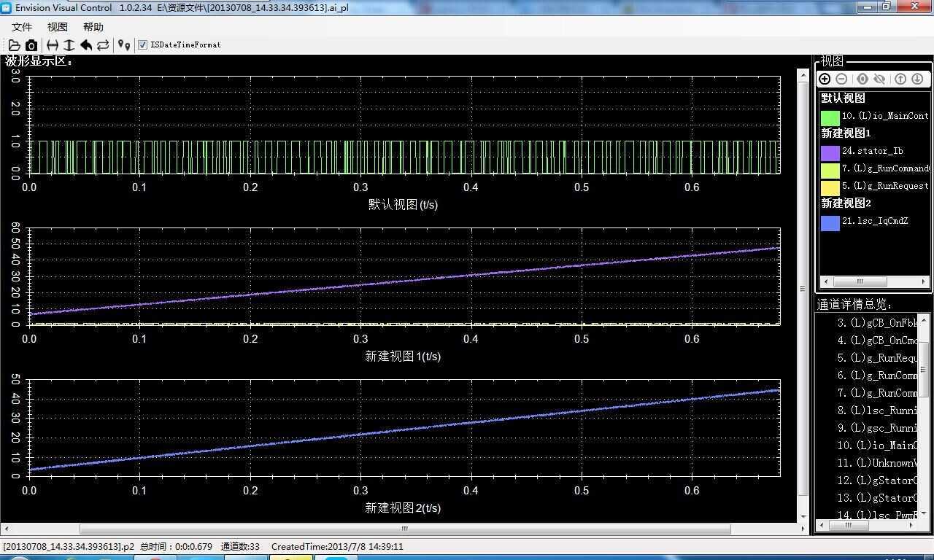
Task: Select channel 11.(L)UnknownV in channel overview
Action: (877, 463)
